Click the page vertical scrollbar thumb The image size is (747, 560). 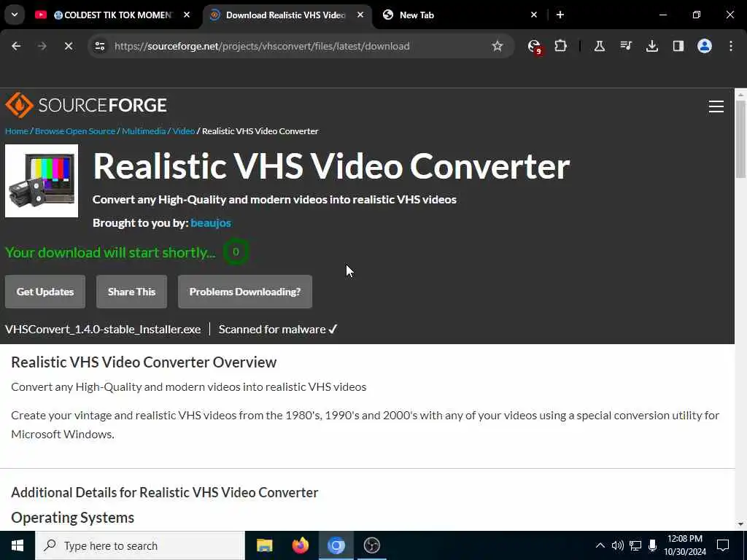[740, 139]
